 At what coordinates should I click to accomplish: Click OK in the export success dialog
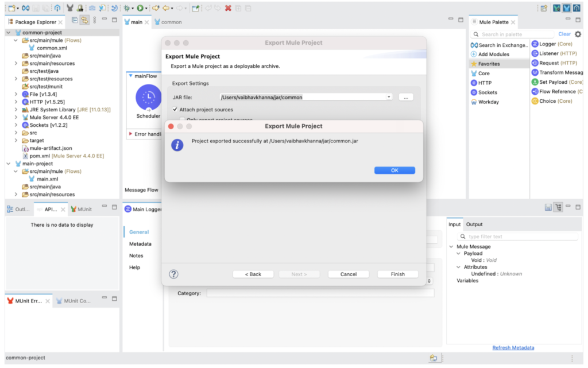pos(394,171)
